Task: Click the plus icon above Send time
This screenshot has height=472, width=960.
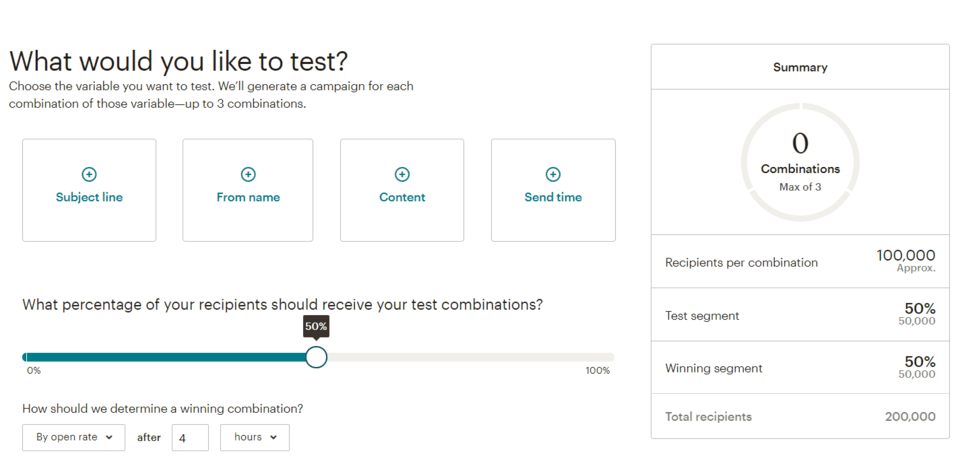Action: 553,175
